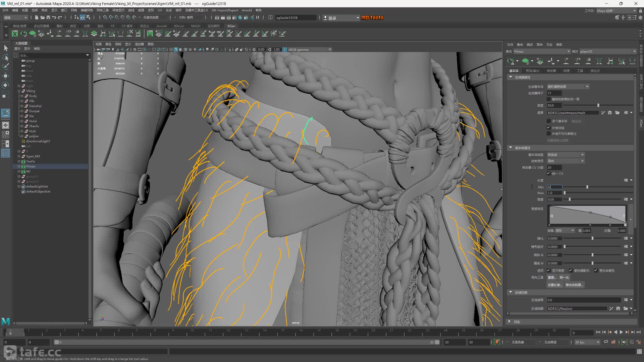The height and width of the screenshot is (362, 644).
Task: Open the control using guides dropdown
Action: coord(566,161)
